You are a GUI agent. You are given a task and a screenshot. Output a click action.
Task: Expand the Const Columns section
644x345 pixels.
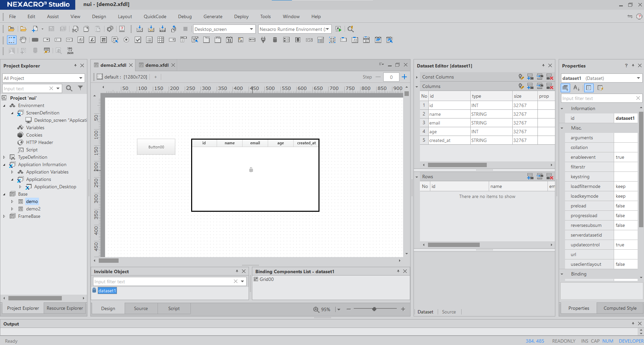tap(417, 77)
